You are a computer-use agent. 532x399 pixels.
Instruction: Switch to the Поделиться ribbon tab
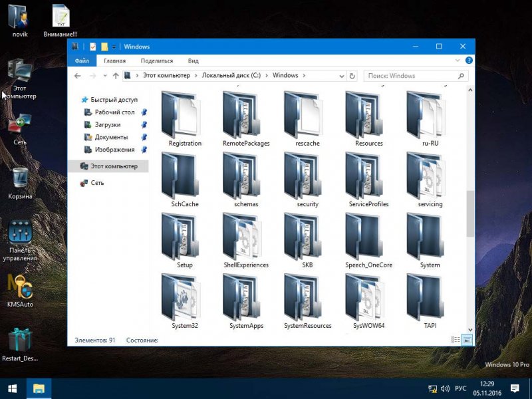157,61
